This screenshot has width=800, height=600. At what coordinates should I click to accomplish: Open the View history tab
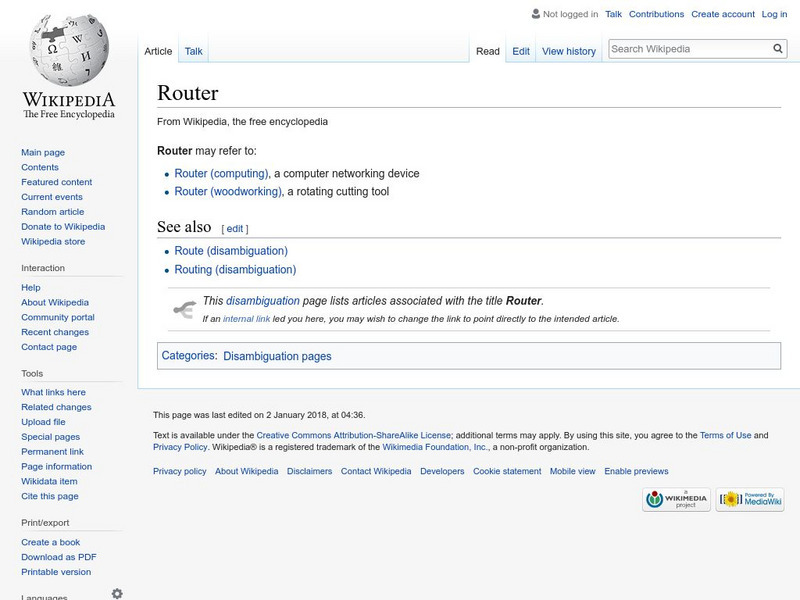[568, 51]
